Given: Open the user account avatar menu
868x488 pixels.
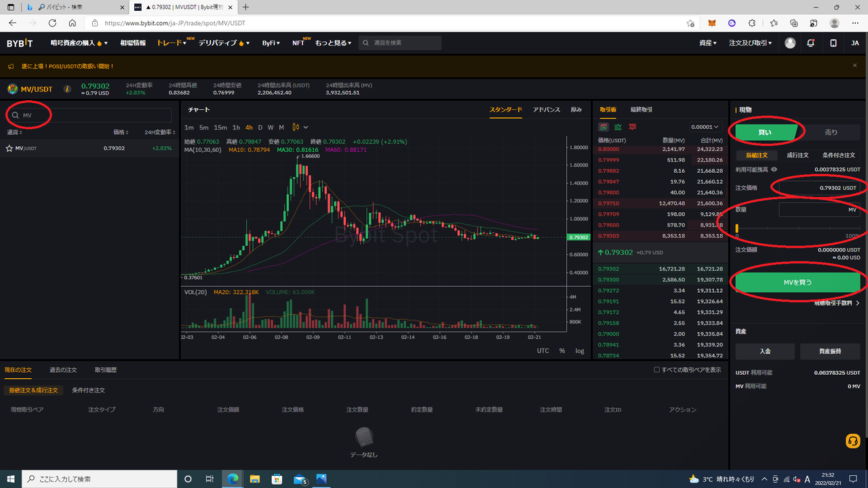Looking at the screenshot, I should [x=790, y=43].
